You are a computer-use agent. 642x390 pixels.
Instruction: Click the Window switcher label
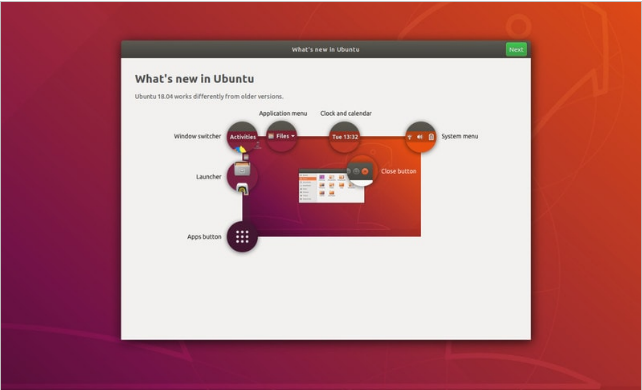pyautogui.click(x=197, y=136)
